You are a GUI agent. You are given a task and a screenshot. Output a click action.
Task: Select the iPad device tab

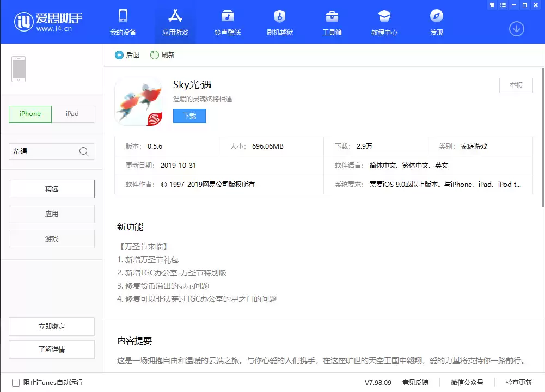pos(72,114)
